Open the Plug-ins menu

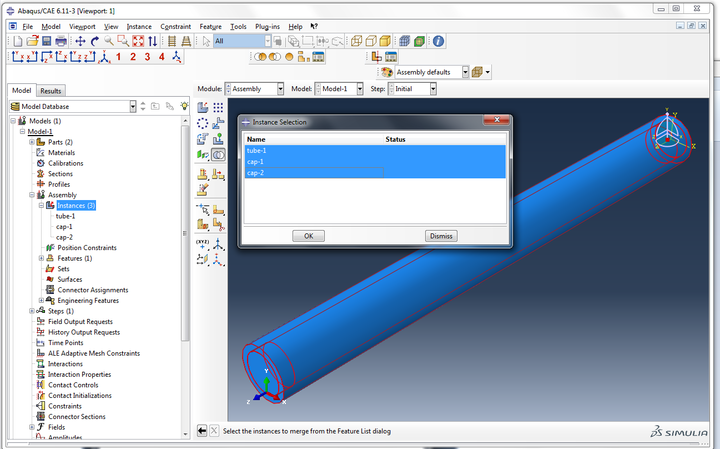pos(267,27)
